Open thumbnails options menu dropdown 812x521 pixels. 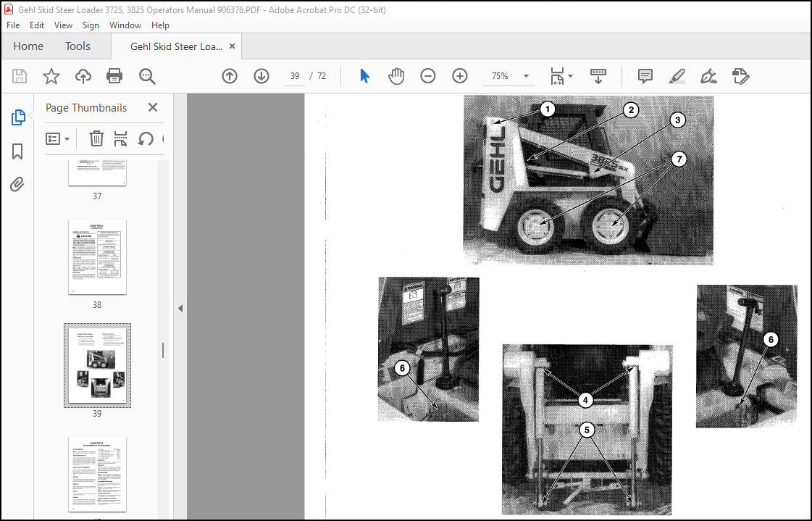click(x=57, y=139)
